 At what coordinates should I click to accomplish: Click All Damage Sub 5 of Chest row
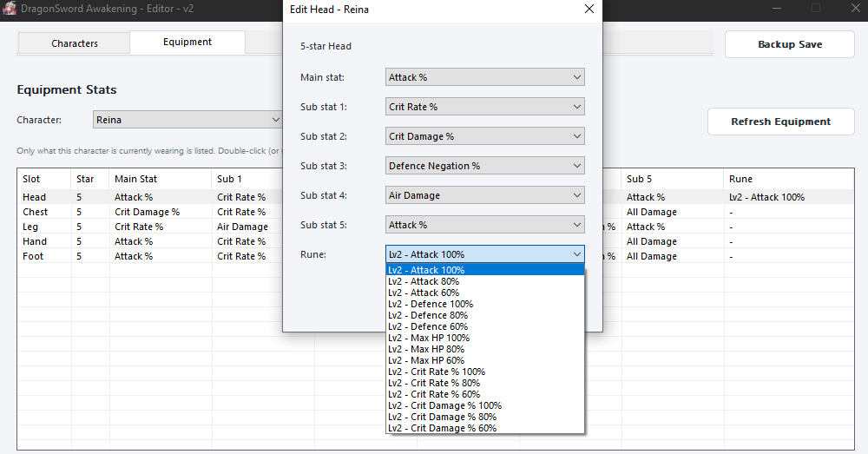[x=652, y=212]
